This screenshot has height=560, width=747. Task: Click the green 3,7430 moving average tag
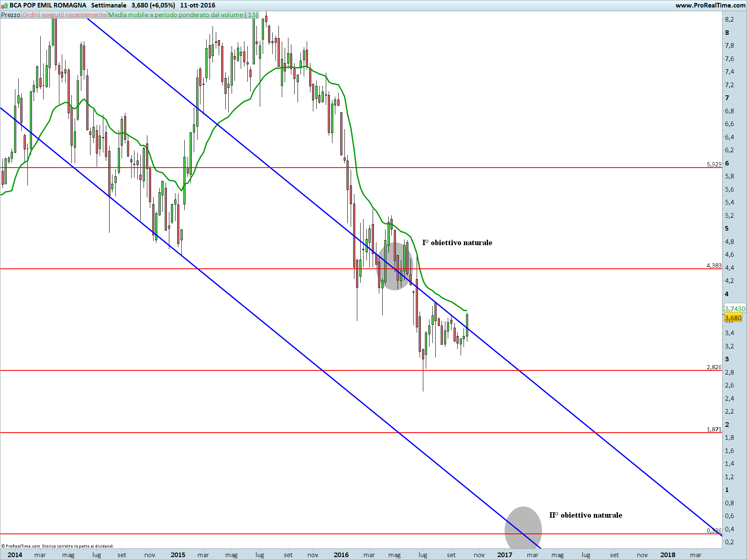[x=735, y=309]
